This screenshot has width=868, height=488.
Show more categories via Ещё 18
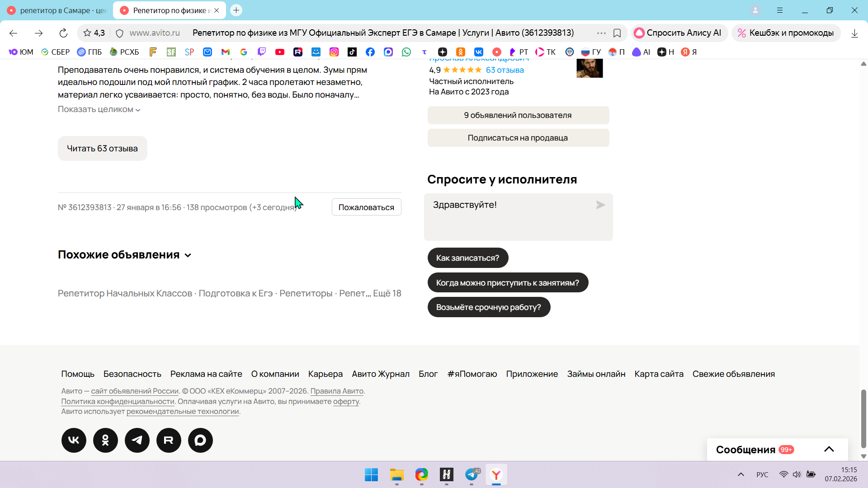[387, 293]
